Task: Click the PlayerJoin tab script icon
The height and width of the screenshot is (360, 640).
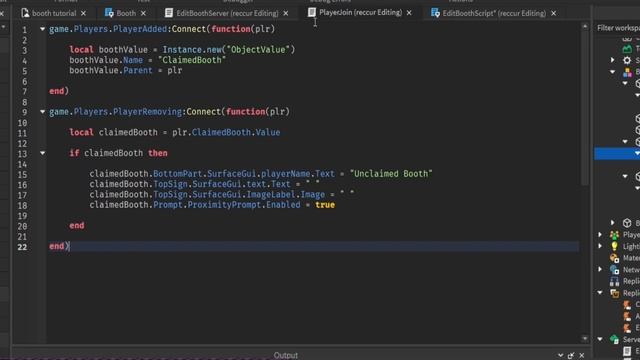Action: pyautogui.click(x=312, y=13)
